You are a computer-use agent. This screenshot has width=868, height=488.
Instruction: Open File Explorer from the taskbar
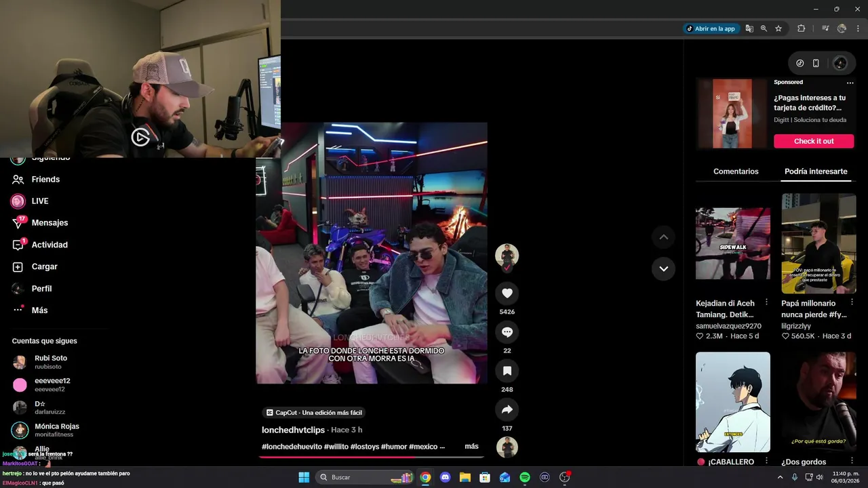coord(465,477)
